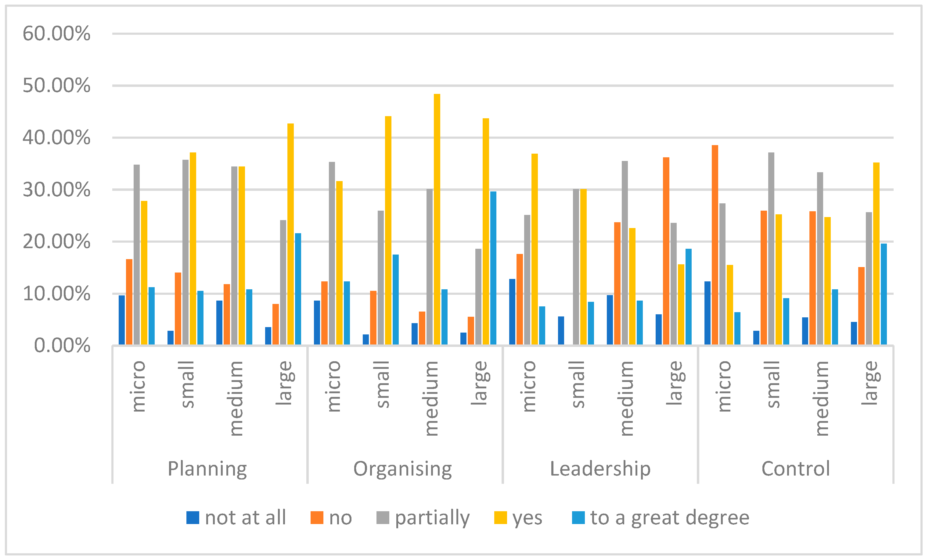929x560 pixels.
Task: Click the 60.00% y-axis label
Action: point(56,34)
